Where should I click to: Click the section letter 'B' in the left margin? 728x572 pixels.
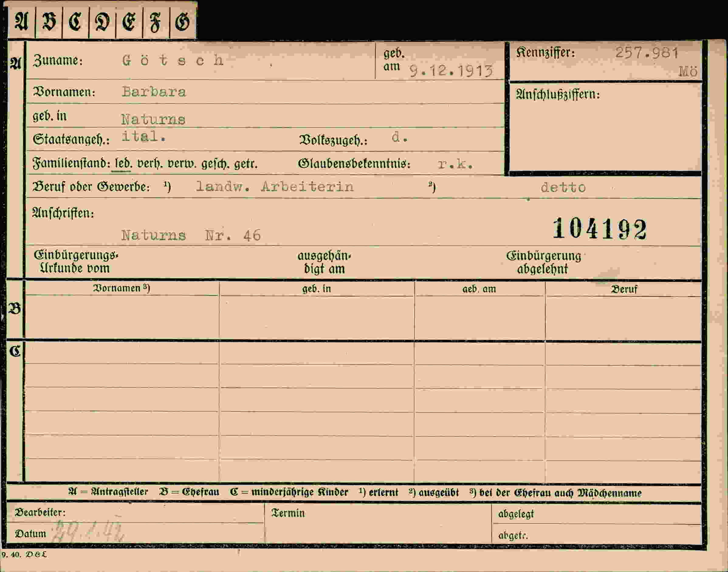click(14, 308)
